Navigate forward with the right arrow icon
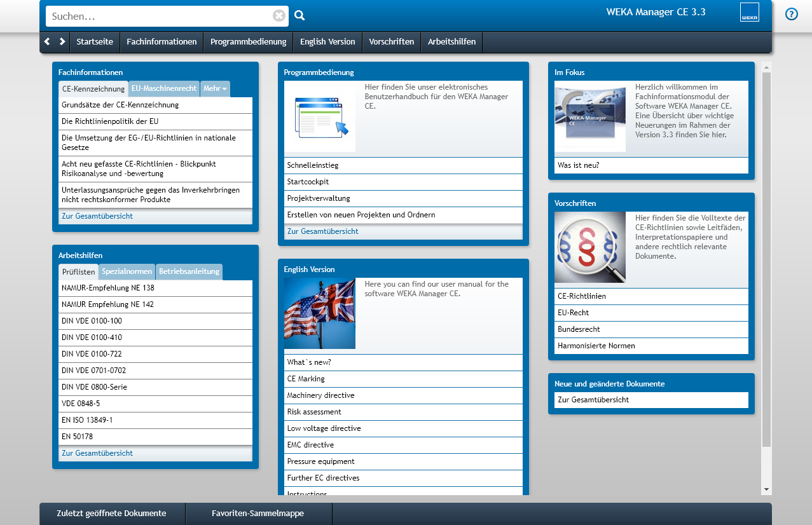812x525 pixels. coord(62,41)
